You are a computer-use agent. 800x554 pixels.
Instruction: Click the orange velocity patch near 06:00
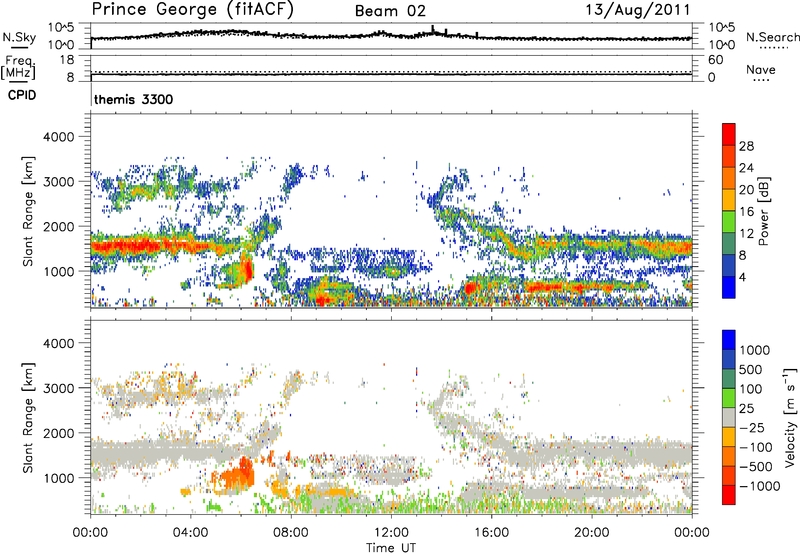point(240,477)
